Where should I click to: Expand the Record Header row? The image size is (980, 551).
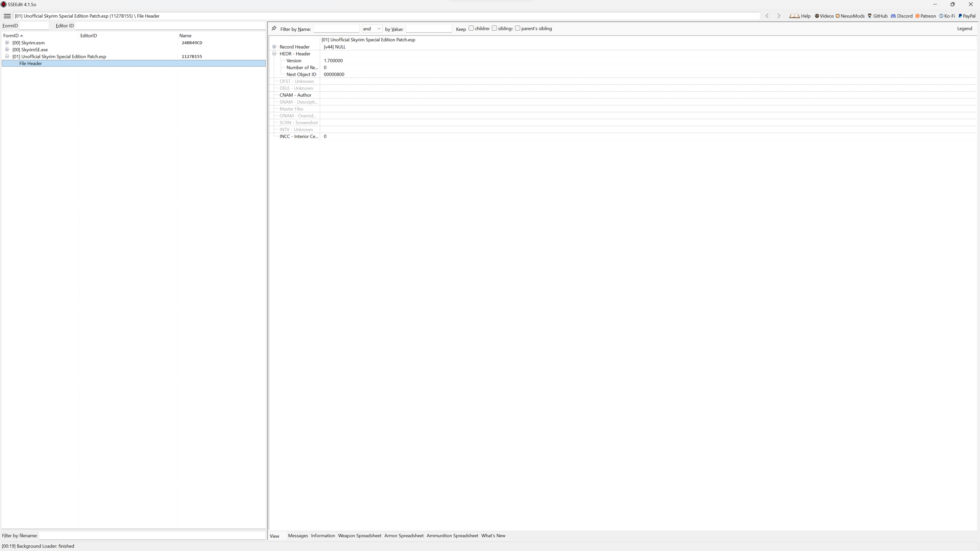(x=274, y=47)
